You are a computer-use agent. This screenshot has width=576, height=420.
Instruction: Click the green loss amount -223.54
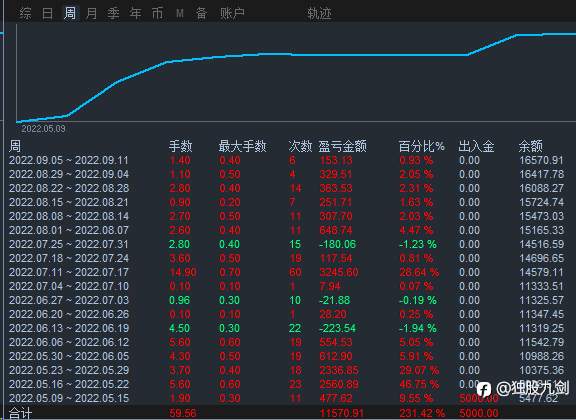337,328
